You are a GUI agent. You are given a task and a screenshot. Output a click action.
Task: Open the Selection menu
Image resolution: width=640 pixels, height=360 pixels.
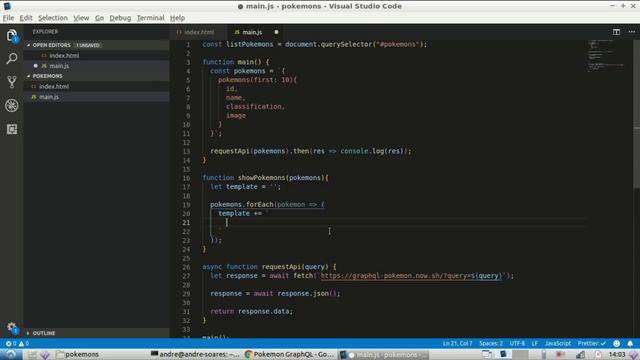point(53,18)
